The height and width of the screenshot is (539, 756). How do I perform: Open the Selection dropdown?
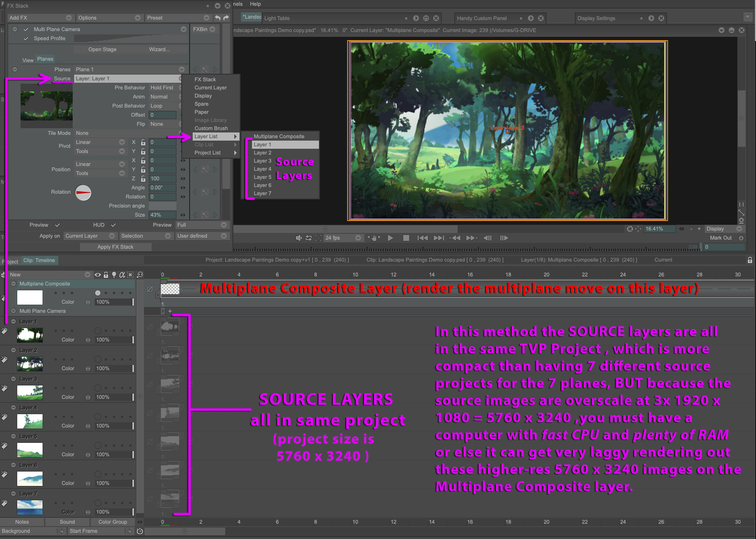point(146,236)
